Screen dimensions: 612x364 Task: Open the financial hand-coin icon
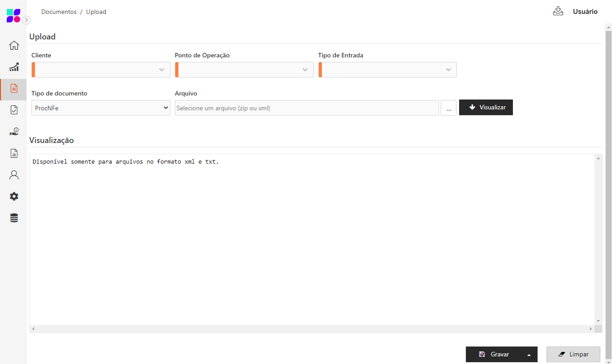tap(14, 132)
